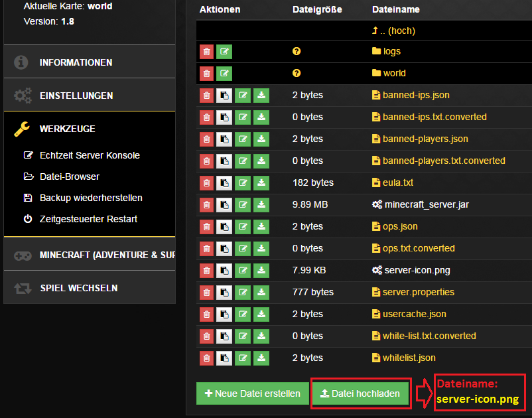Download the eula.txt file
This screenshot has width=532, height=418.
[261, 183]
